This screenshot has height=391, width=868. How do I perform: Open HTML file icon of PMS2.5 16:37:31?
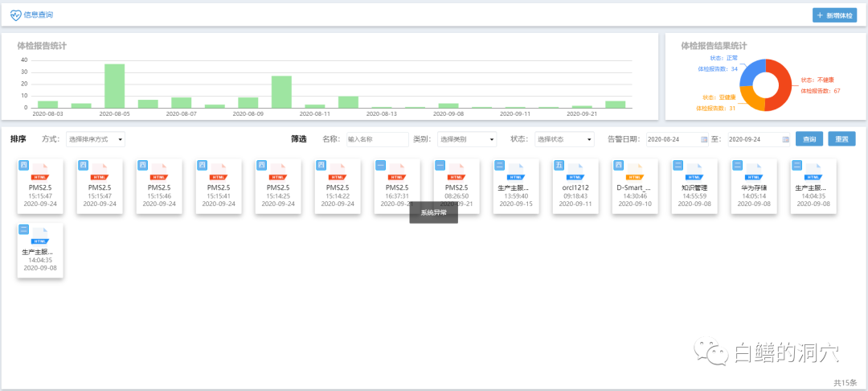click(397, 171)
